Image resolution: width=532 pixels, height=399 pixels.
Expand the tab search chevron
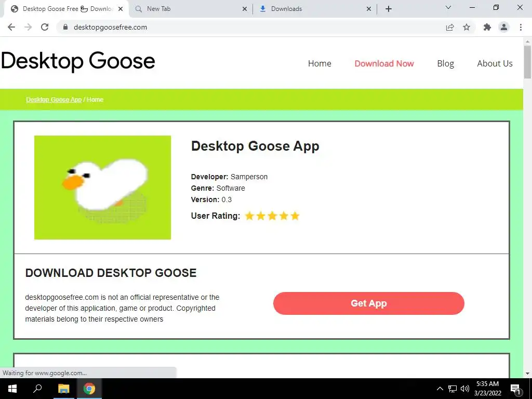pyautogui.click(x=448, y=7)
